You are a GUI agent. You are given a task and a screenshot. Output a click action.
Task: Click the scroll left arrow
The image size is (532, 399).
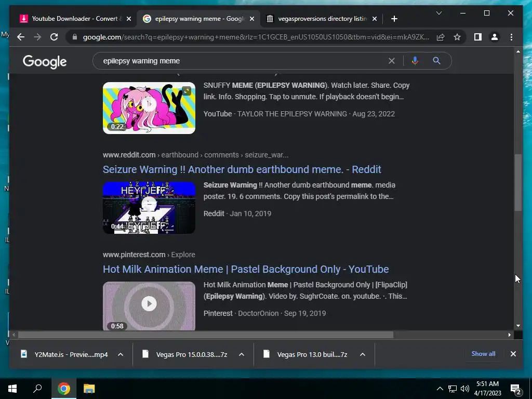[14, 335]
